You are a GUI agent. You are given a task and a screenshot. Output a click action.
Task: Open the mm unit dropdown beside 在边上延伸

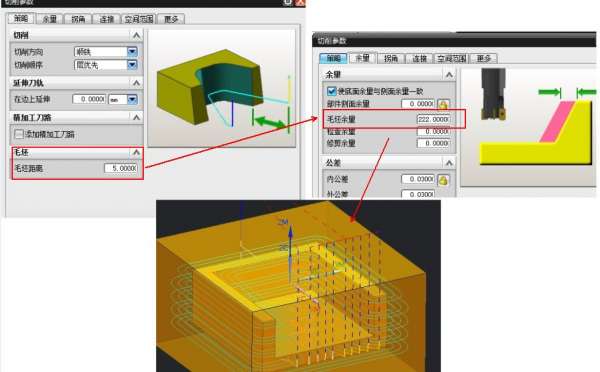[132, 99]
